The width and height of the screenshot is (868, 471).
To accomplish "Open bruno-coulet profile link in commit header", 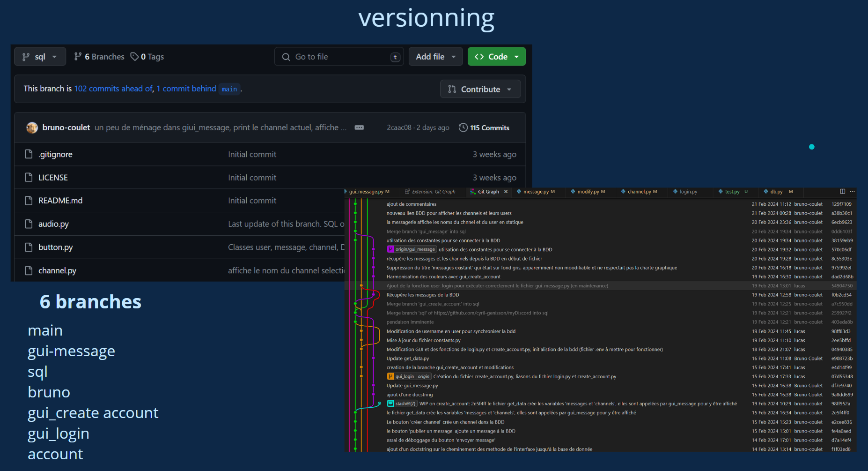I will coord(66,127).
